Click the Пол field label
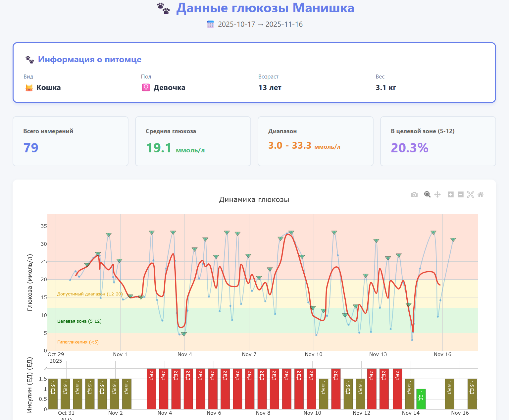Image resolution: width=509 pixels, height=420 pixels. pos(146,77)
